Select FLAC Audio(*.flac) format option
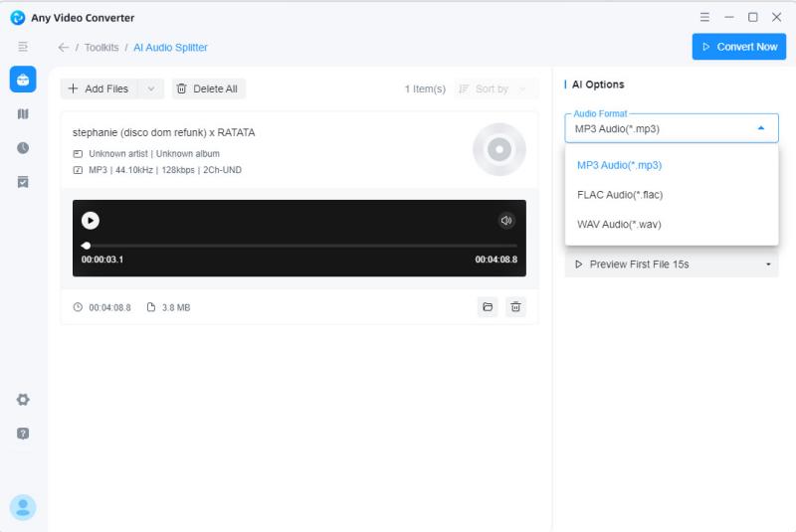This screenshot has width=796, height=532. pos(619,195)
